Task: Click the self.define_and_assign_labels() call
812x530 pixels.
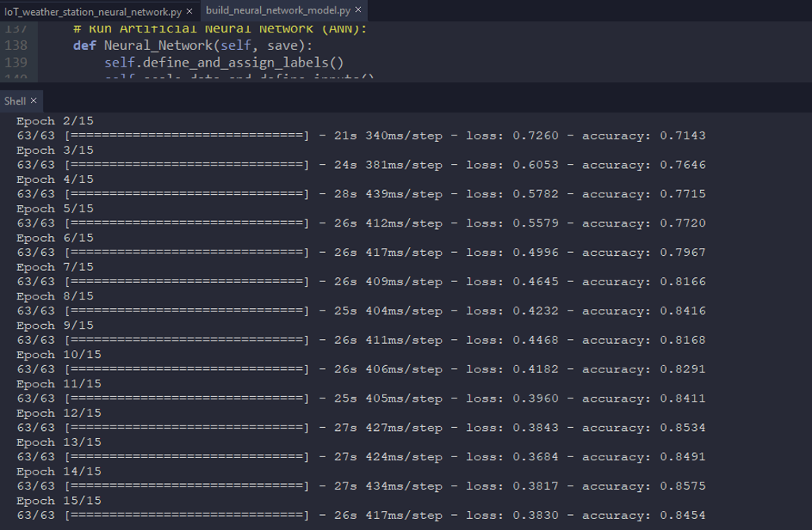Action: tap(224, 62)
